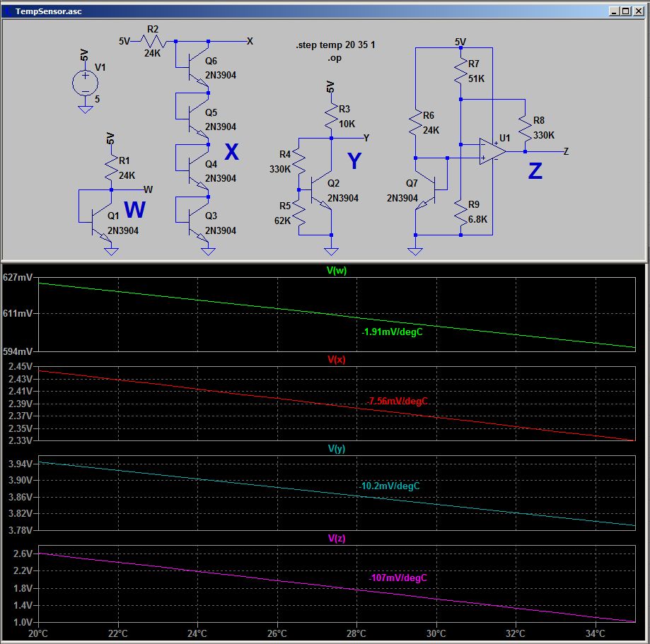Select resistor R8 330K
The width and height of the screenshot is (650, 644).
(526, 128)
